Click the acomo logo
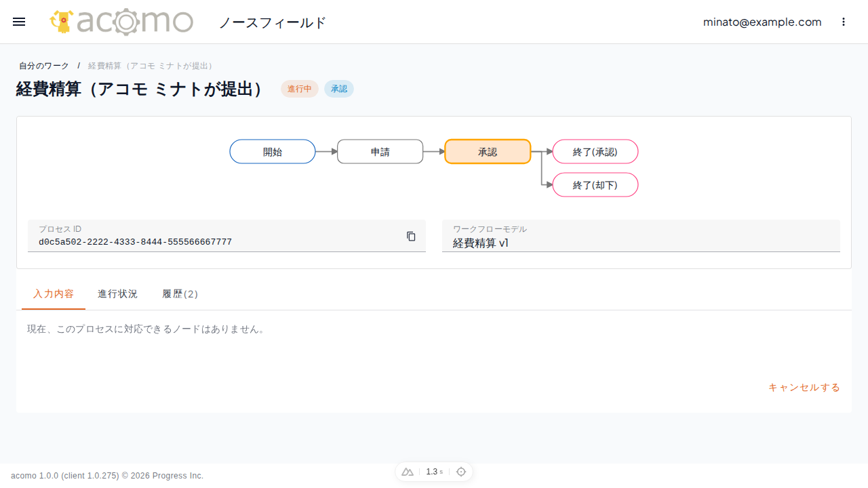Screen dimensions: 868x488 (x=121, y=22)
